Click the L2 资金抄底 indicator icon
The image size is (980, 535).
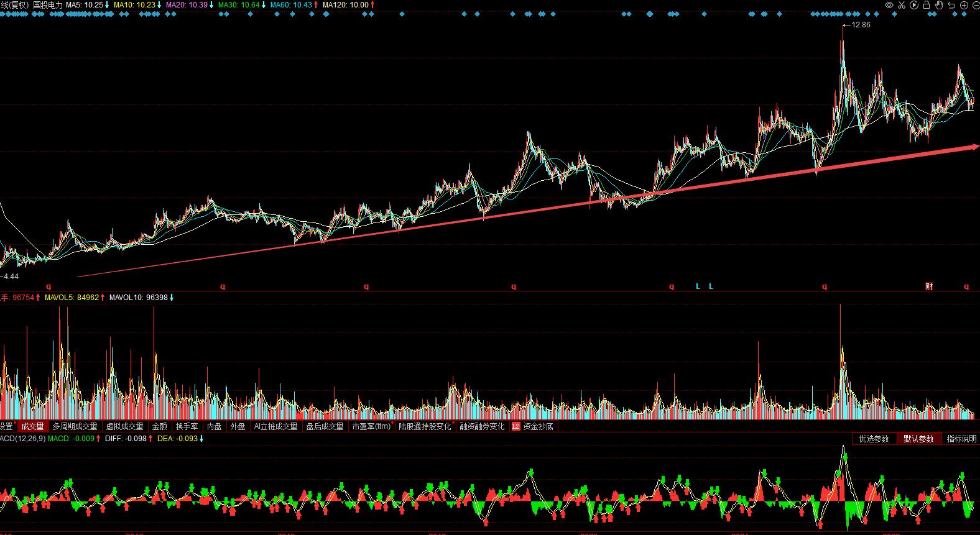pyautogui.click(x=515, y=427)
